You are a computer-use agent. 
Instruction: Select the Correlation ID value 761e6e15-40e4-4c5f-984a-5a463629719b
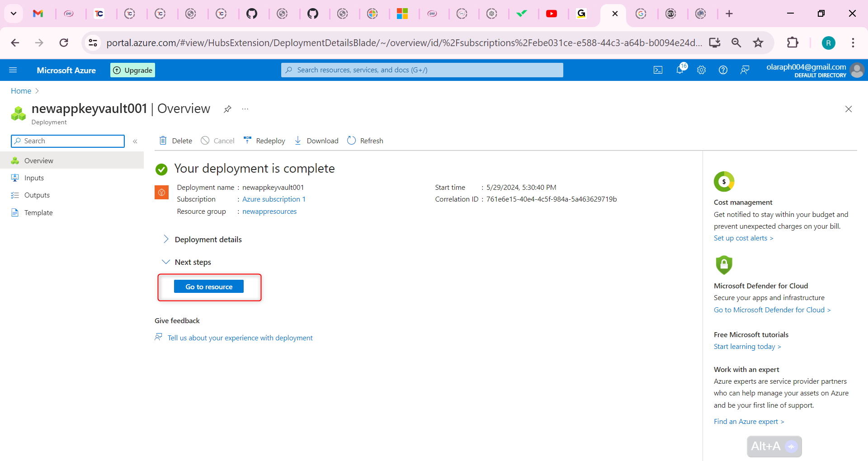click(552, 199)
